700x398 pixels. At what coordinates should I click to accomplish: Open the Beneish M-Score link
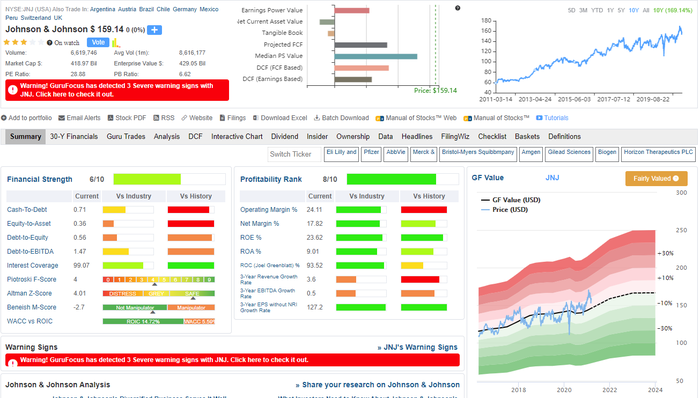pyautogui.click(x=31, y=307)
